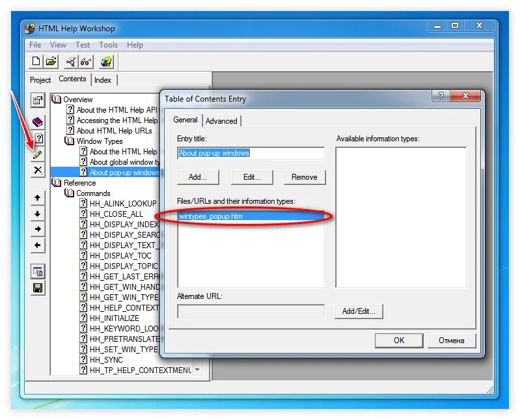Select HH_DISPLAY_TOC topic
The image size is (520, 420).
(120, 256)
